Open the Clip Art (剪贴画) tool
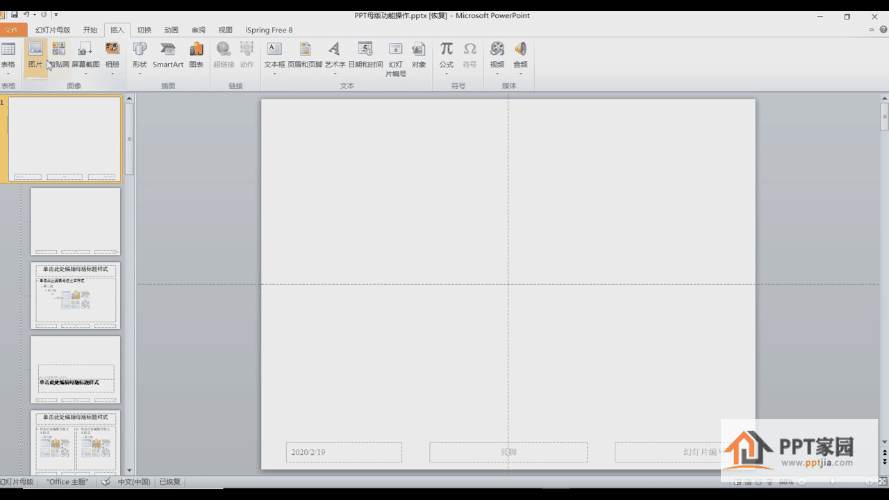 [59, 56]
